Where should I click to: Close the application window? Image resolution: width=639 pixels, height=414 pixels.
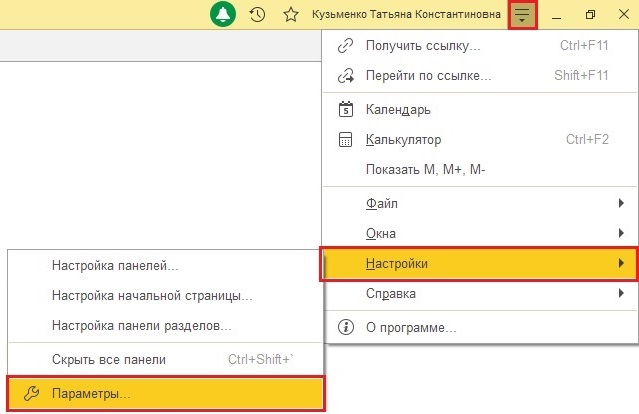624,15
